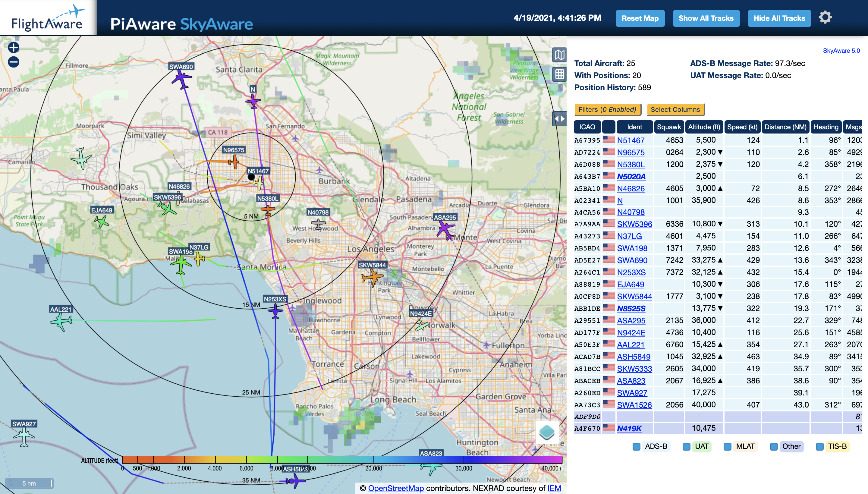Collapse the sidebar using the arrows toggle

[x=559, y=119]
